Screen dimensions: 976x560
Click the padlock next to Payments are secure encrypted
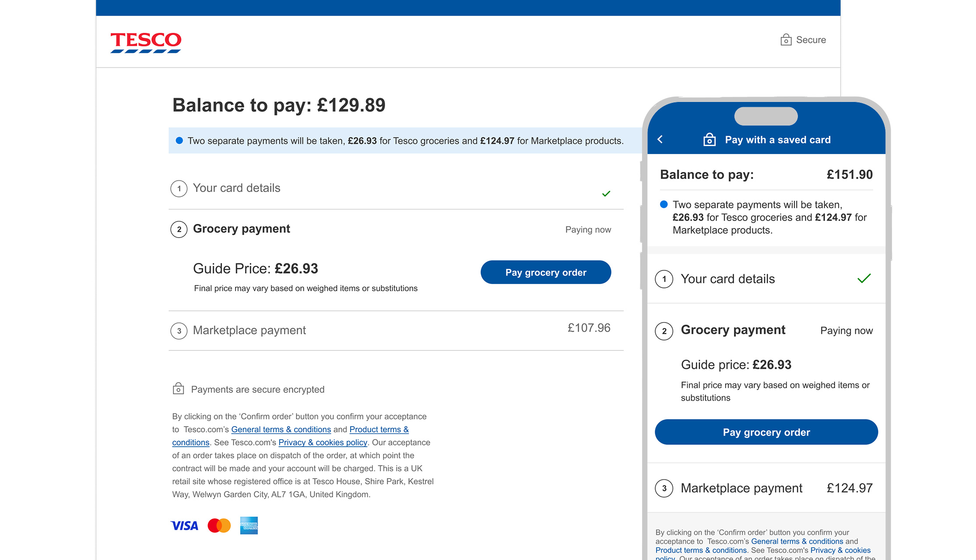[x=178, y=389]
